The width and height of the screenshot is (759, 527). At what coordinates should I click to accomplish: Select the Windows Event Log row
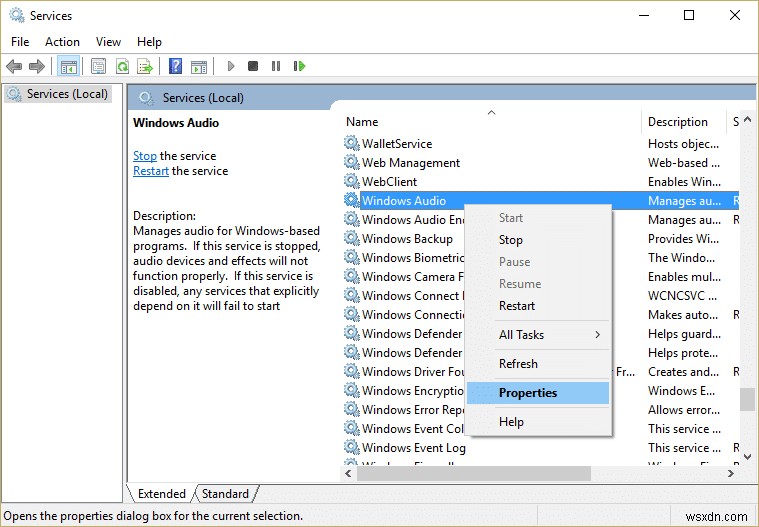click(541, 447)
